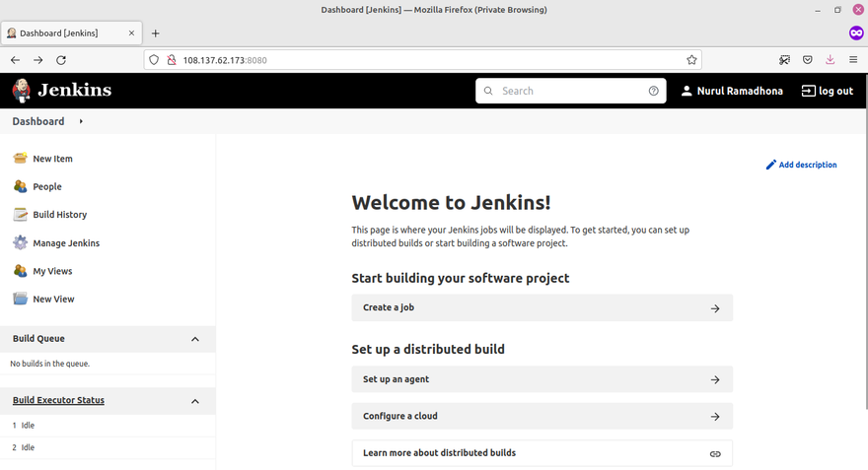
Task: Bookmark this page with the star icon
Action: click(691, 60)
